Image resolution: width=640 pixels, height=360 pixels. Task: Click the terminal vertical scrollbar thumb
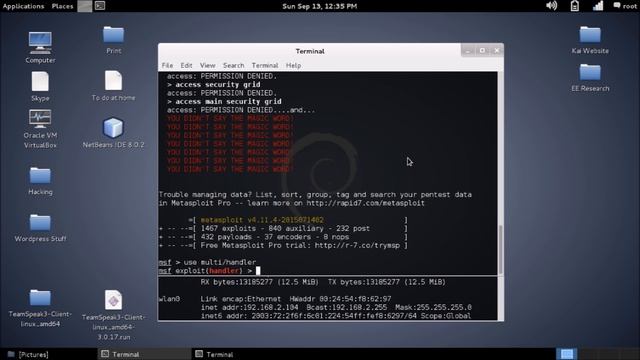(x=500, y=249)
